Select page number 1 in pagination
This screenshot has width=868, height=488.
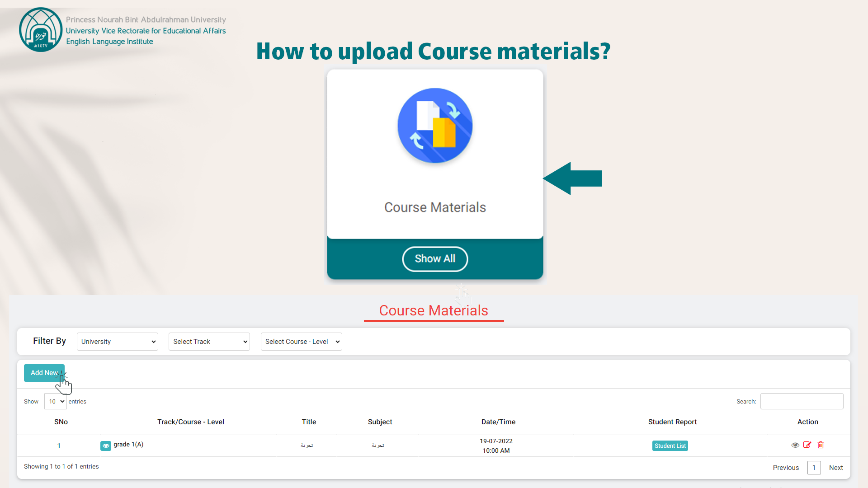[x=814, y=468]
